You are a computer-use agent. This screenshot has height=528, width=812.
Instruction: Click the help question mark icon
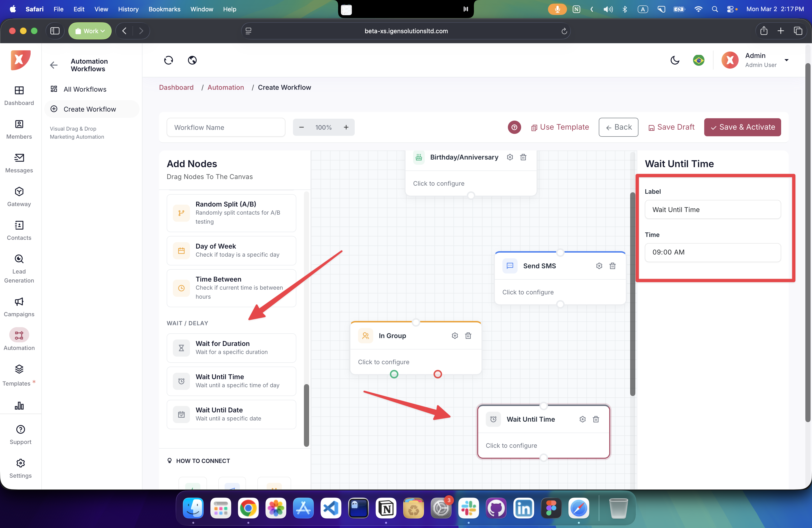514,127
